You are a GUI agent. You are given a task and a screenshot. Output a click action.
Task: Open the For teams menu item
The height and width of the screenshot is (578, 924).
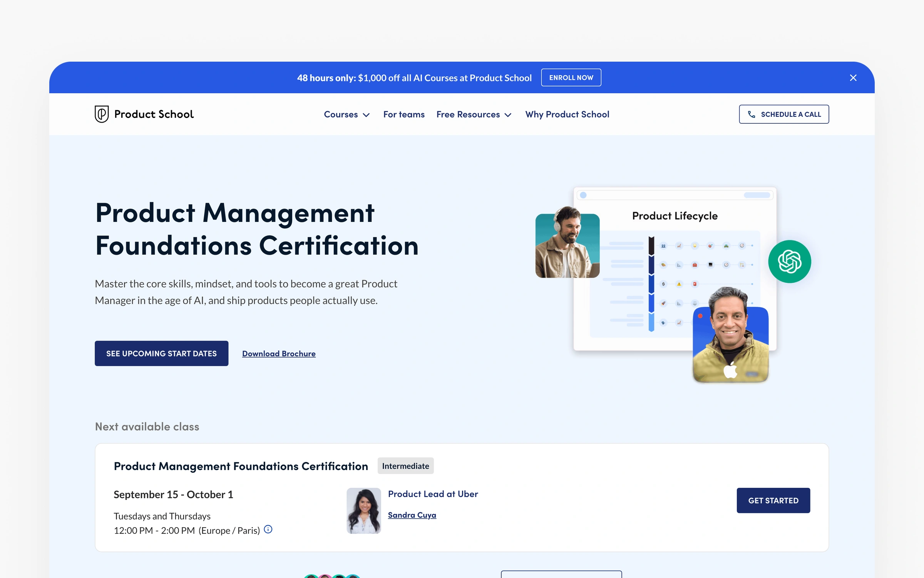coord(404,114)
